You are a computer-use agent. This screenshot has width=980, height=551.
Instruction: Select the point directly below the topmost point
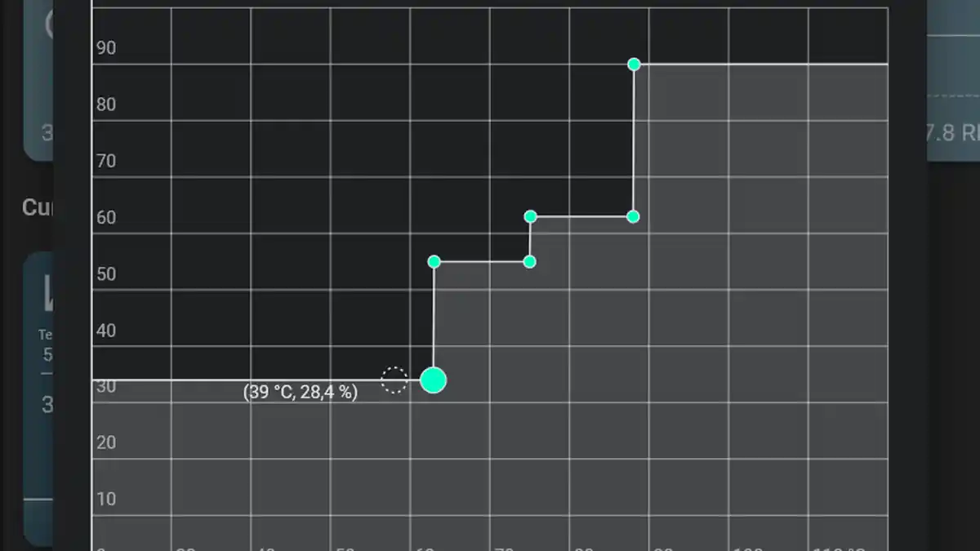[x=633, y=216]
